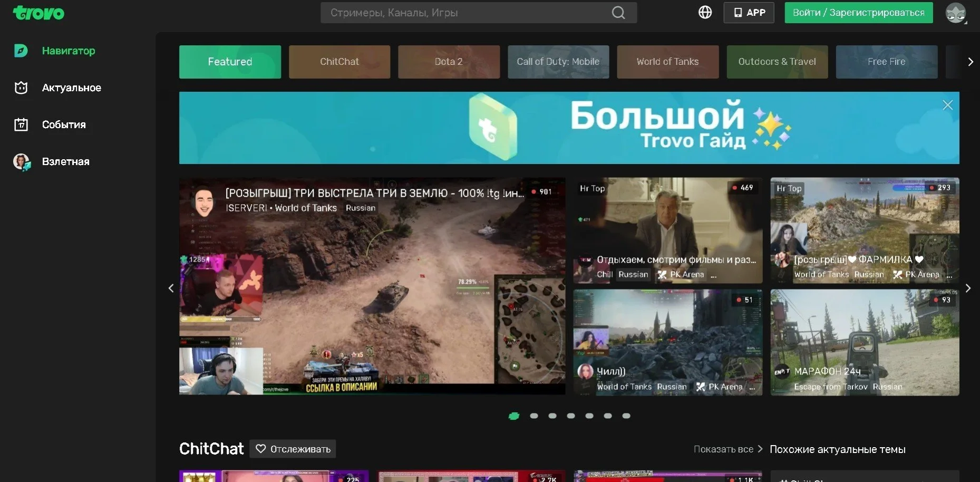Click World of Tanks link under ISERVERI
Image resolution: width=980 pixels, height=482 pixels.
(306, 208)
